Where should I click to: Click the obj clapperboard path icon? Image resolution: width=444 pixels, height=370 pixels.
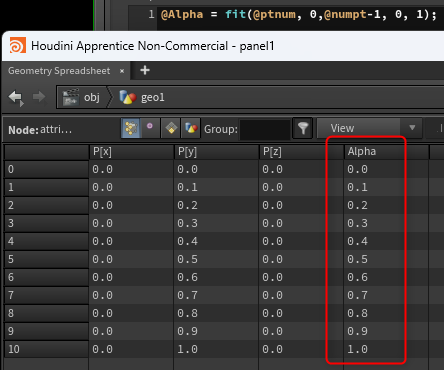71,97
